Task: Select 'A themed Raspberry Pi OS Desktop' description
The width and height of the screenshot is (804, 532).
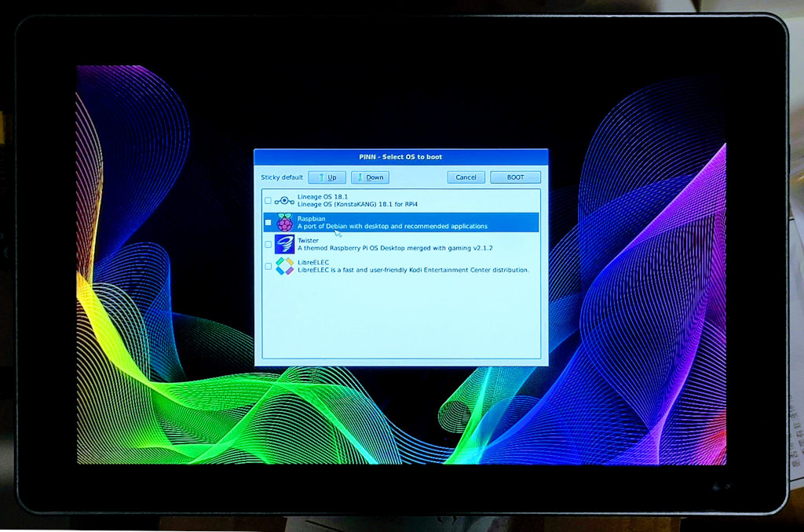Action: pos(395,248)
